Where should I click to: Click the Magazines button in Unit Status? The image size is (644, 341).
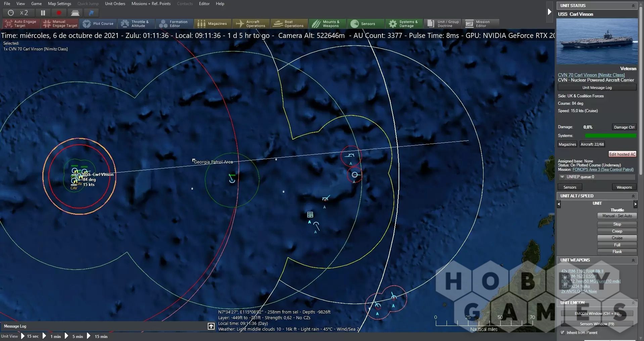[567, 144]
